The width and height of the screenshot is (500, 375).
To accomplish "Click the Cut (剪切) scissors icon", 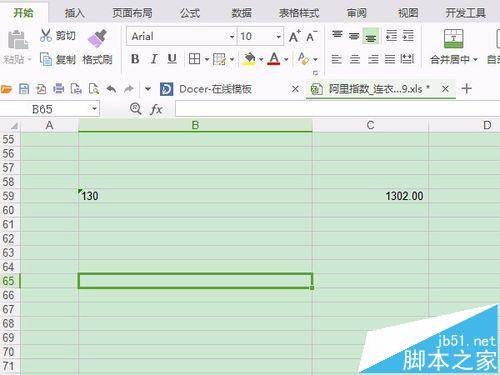I will (x=46, y=35).
